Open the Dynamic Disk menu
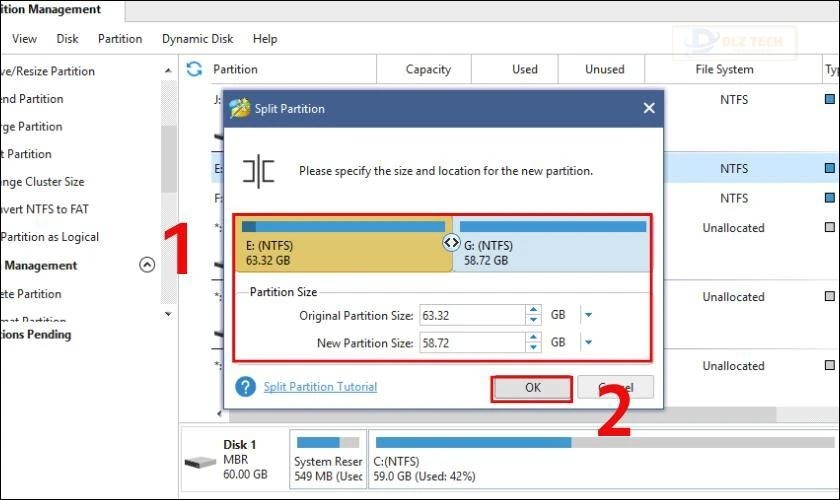This screenshot has height=500, width=840. 198,39
